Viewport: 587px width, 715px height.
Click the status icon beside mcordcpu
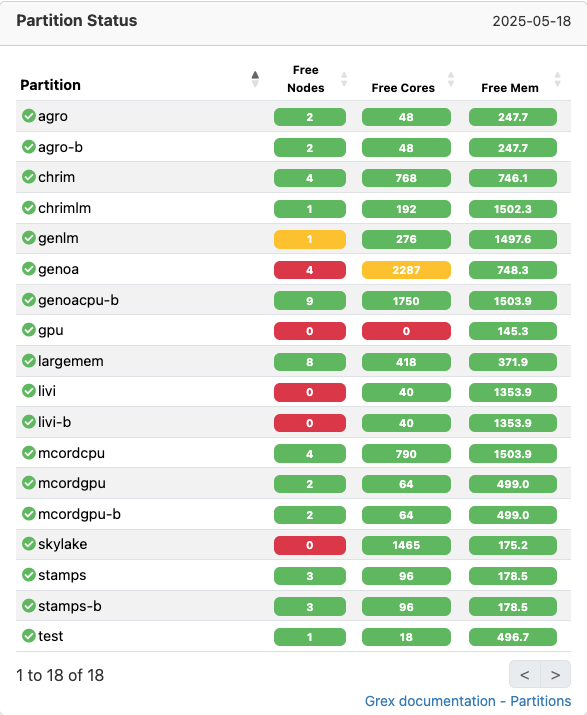click(29, 453)
